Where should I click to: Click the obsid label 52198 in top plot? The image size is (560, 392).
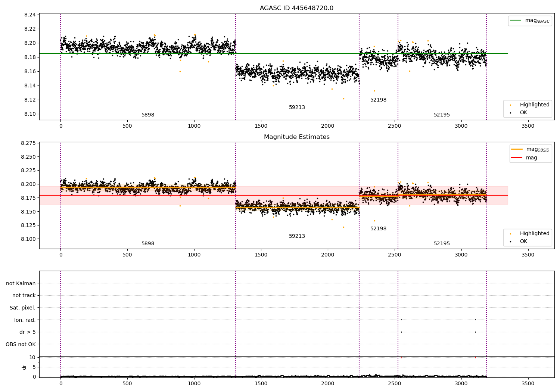[x=378, y=100]
